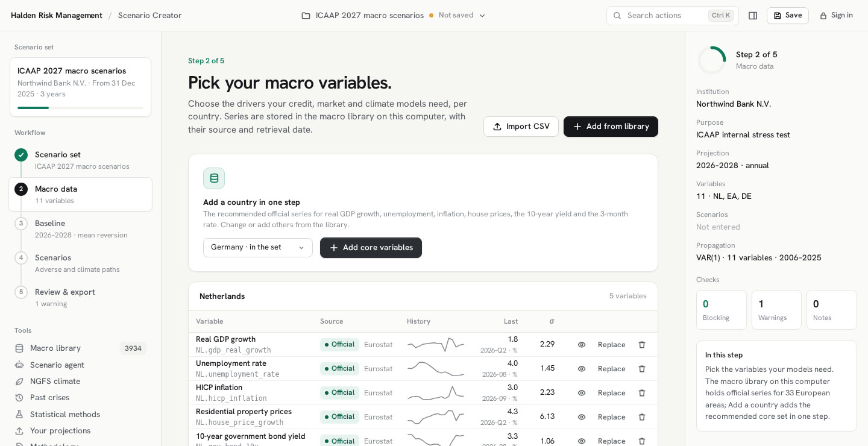The width and height of the screenshot is (868, 446).
Task: Click the Add from library button
Action: [x=611, y=127]
